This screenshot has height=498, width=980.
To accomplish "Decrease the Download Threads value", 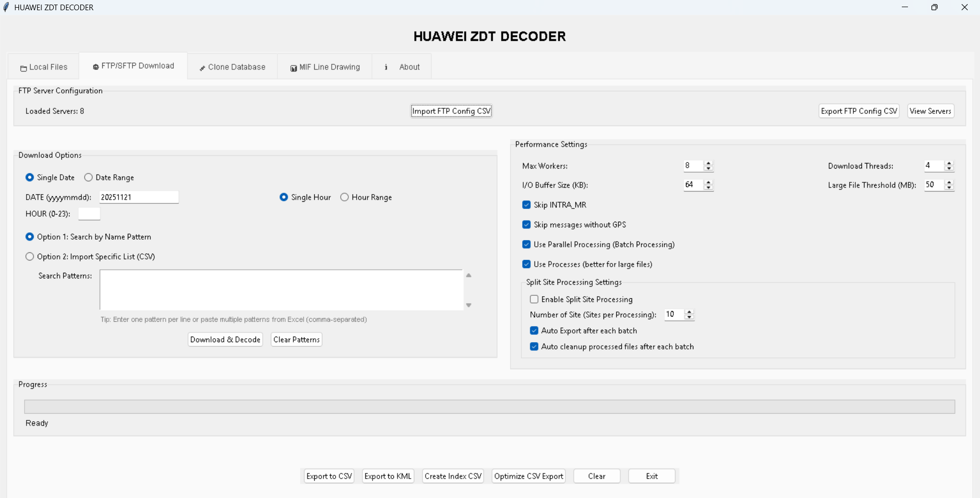I will 949,169.
